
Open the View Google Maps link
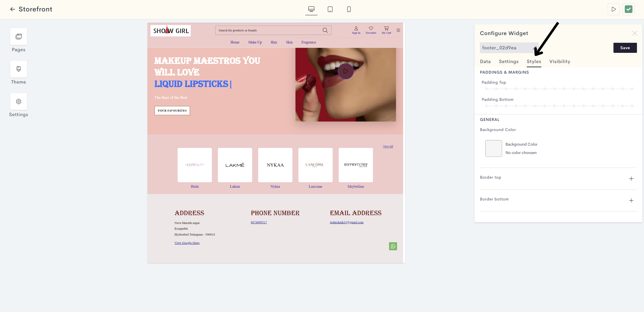coord(187,243)
